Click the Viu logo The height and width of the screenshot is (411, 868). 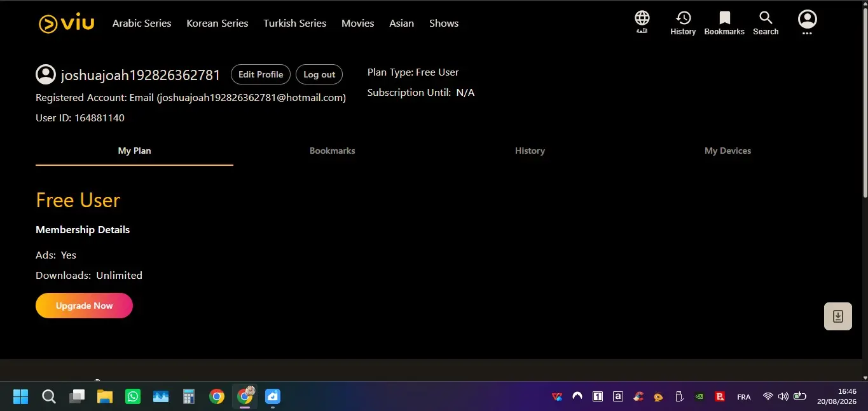[67, 24]
